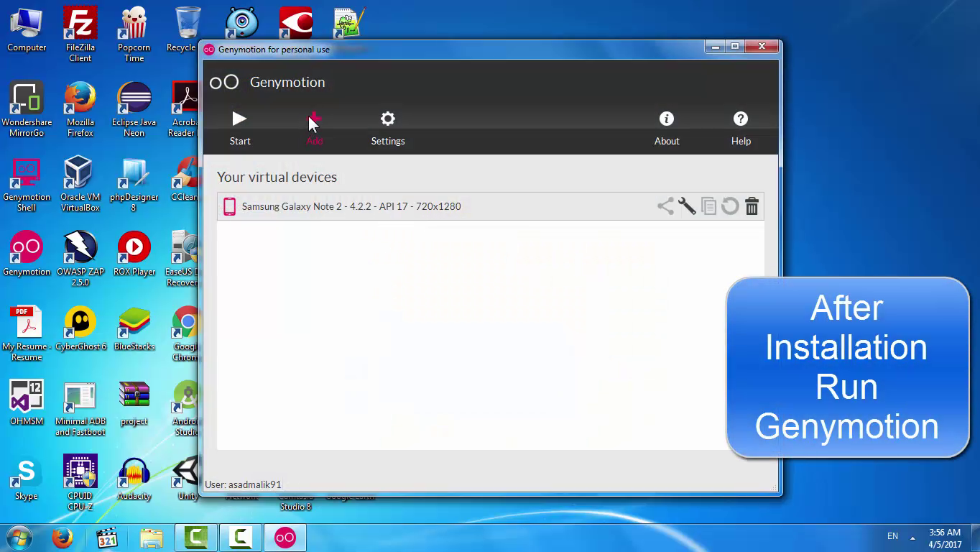Open wrench settings for Galaxy Note 2
Screen dimensions: 980x552
[687, 206]
